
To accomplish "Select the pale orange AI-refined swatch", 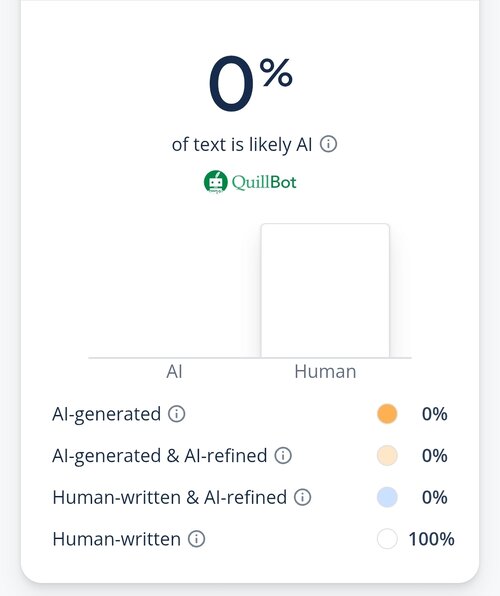I will click(387, 455).
